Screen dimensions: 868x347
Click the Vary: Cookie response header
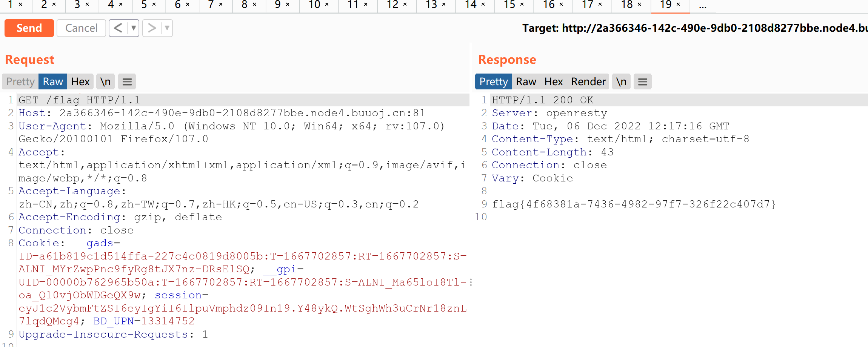click(x=532, y=178)
